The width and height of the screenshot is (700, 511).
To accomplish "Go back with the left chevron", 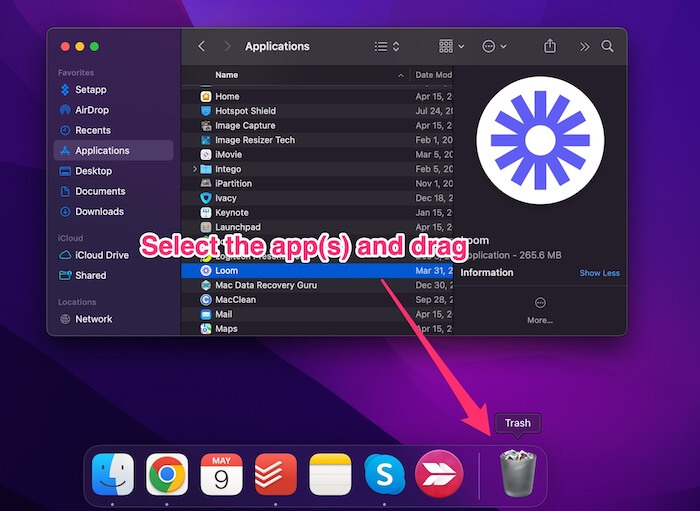I will 202,46.
